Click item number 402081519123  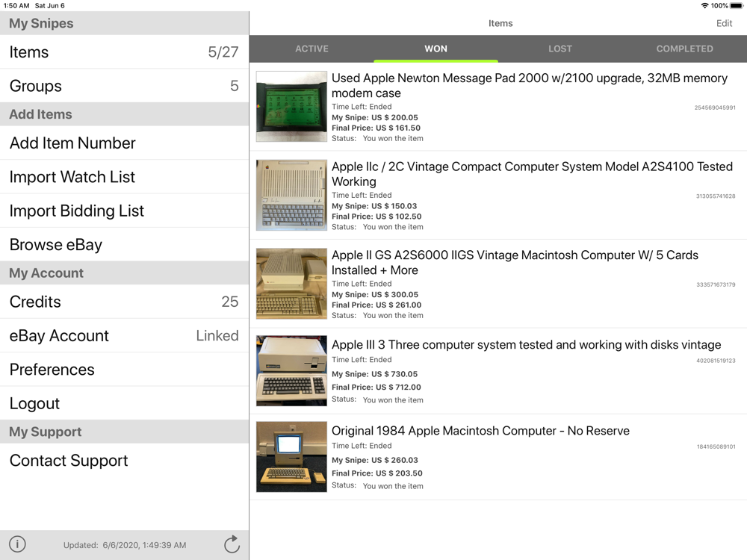point(716,361)
